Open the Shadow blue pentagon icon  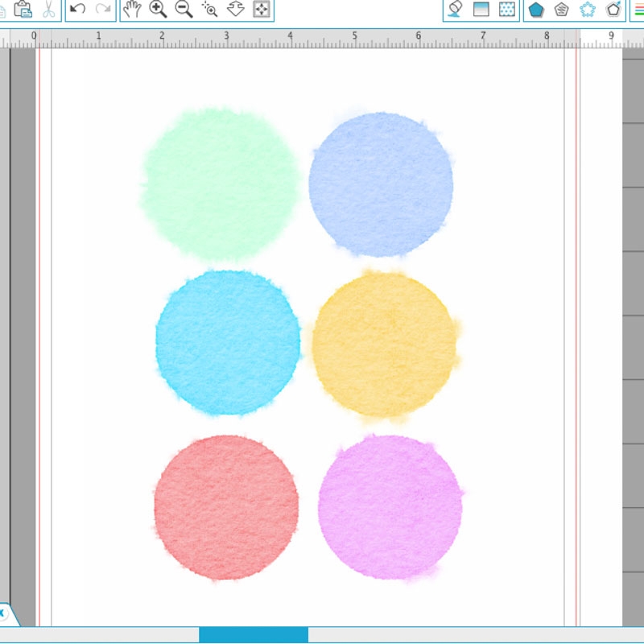click(536, 9)
